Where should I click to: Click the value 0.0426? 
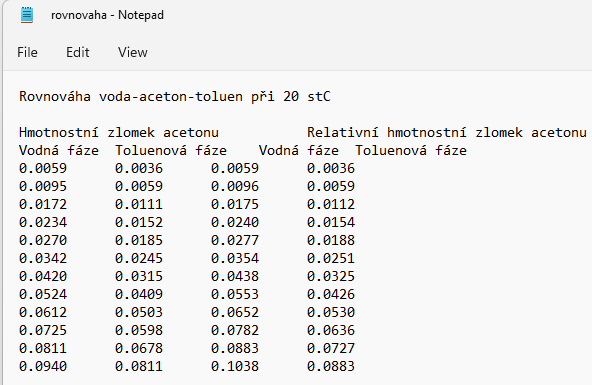(x=331, y=294)
